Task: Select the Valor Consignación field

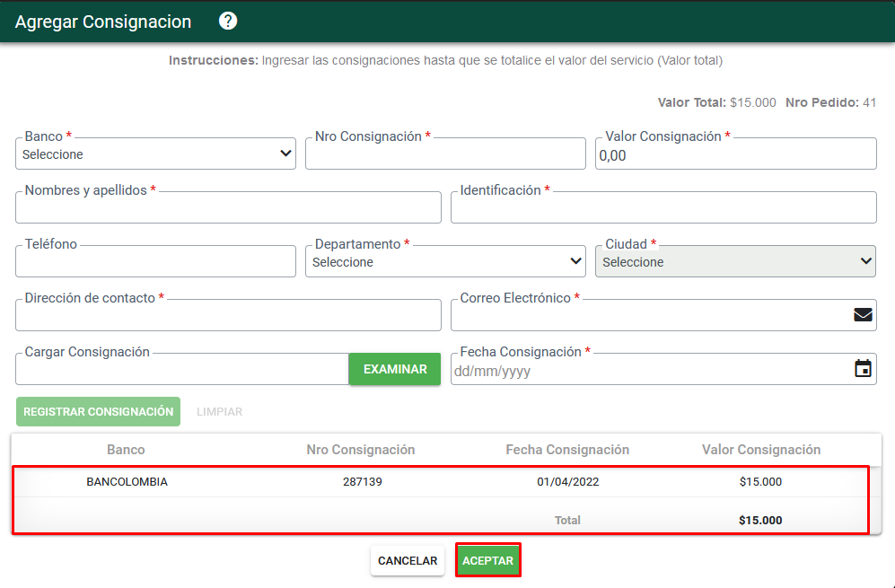Action: point(736,154)
